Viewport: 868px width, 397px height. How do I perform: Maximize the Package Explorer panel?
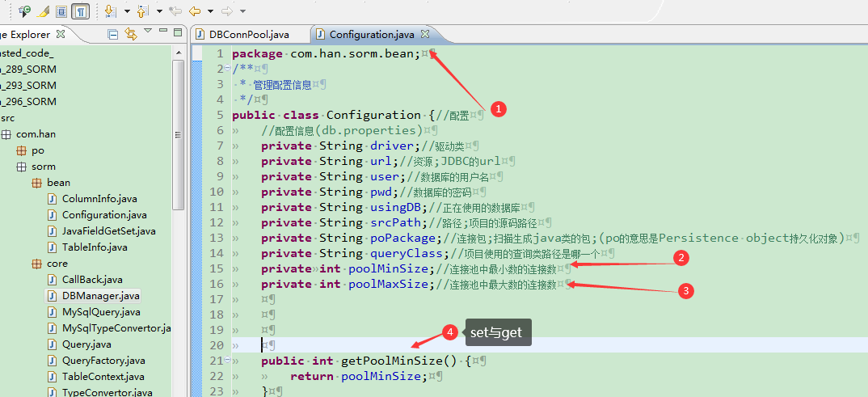(178, 32)
